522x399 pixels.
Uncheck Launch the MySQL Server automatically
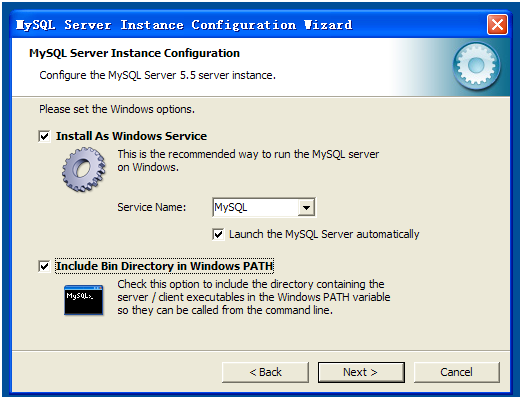[218, 234]
